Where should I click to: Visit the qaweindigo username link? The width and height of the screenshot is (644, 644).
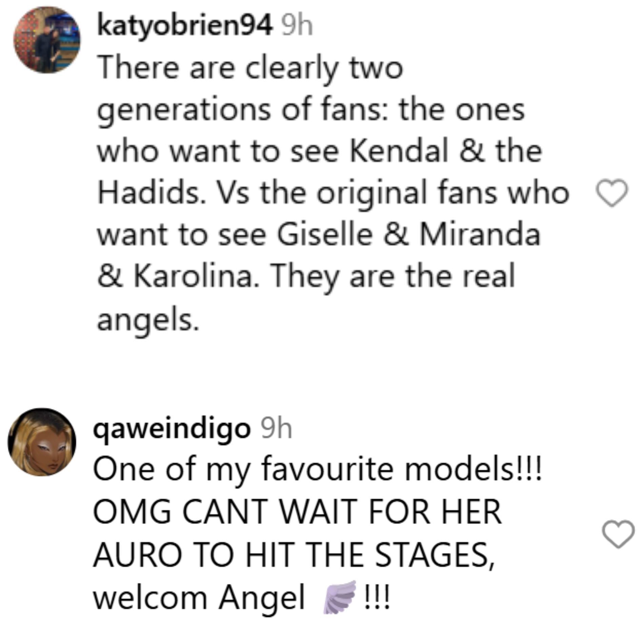(172, 430)
